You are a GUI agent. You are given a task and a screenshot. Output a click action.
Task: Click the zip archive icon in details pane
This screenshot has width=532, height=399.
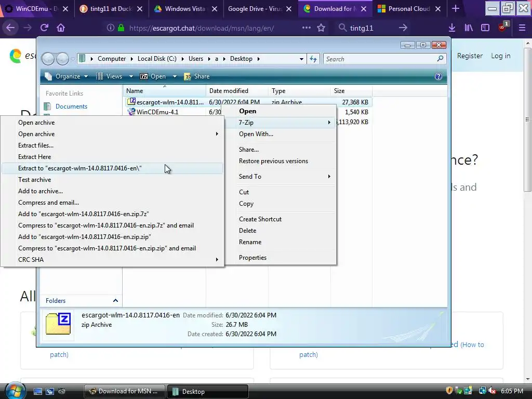point(58,324)
